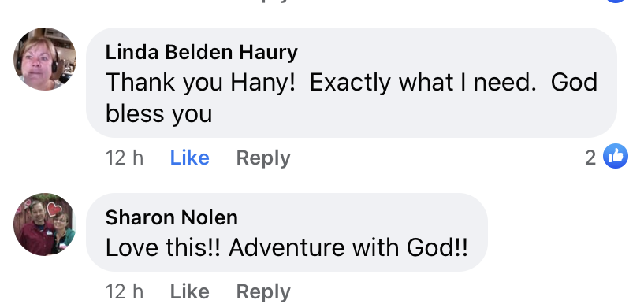This screenshot has height=304, width=644.
Task: View the 2 reactions count on Linda's comment
Action: [x=590, y=158]
